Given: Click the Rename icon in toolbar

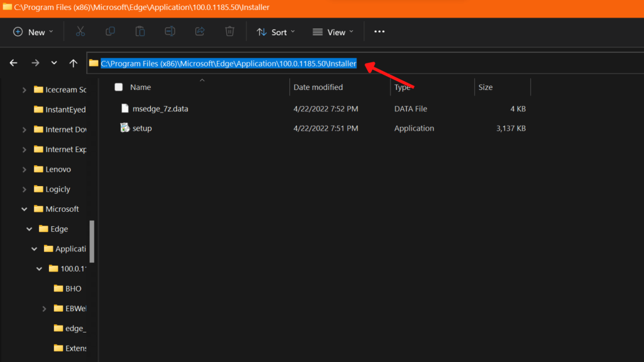Looking at the screenshot, I should [x=170, y=31].
